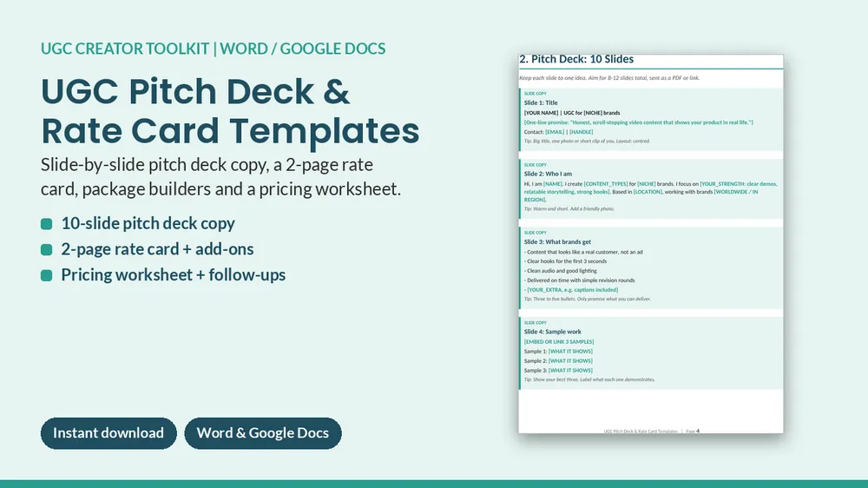
Task: Select 'Delivered on time with simple revision rounds' bullet
Action: 580,280
